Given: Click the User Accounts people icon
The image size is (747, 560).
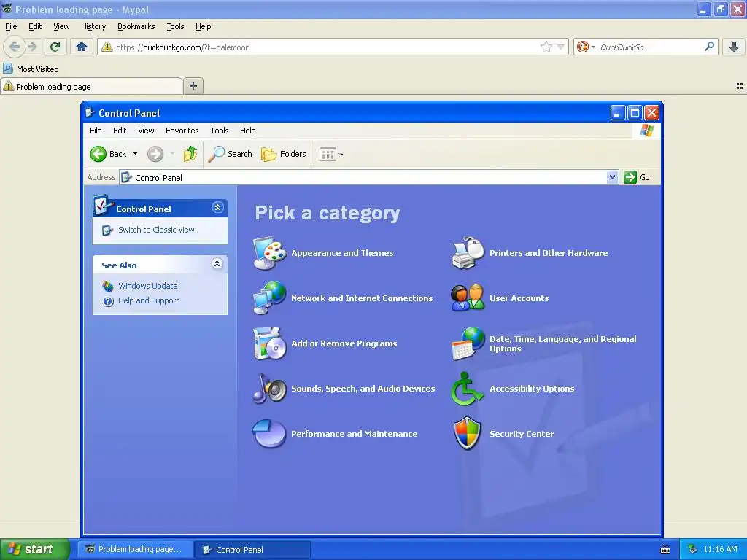Looking at the screenshot, I should point(468,297).
